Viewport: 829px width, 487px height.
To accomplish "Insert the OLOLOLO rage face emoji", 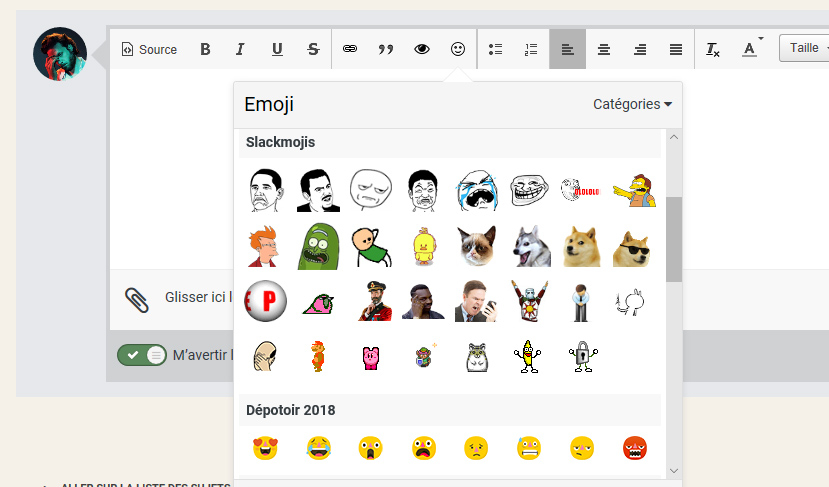I will point(581,190).
